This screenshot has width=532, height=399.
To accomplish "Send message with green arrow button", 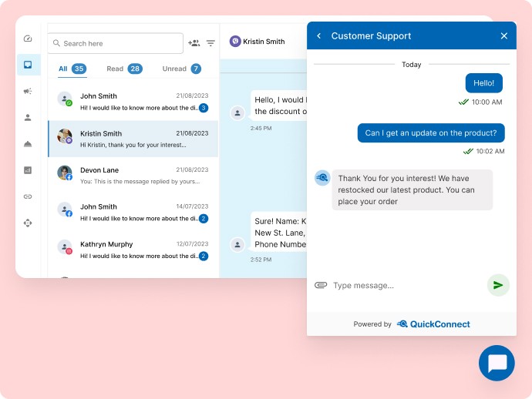I will tap(498, 285).
